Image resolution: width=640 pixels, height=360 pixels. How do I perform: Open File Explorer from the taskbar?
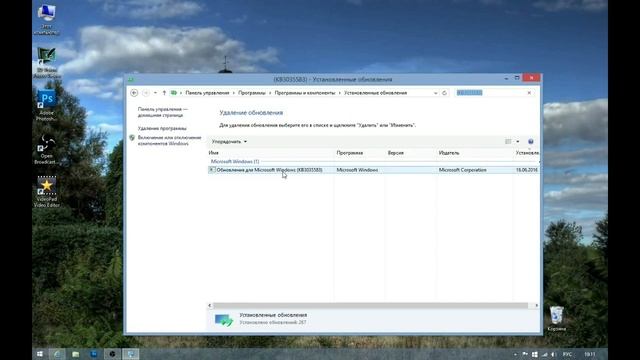(76, 354)
